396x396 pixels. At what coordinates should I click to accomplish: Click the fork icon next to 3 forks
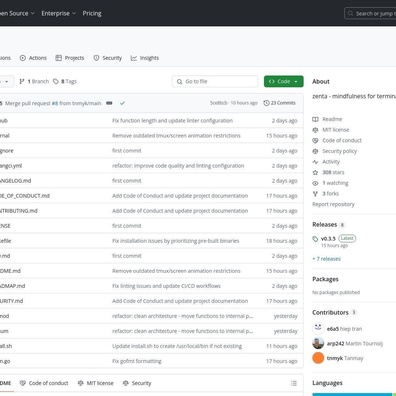click(315, 194)
